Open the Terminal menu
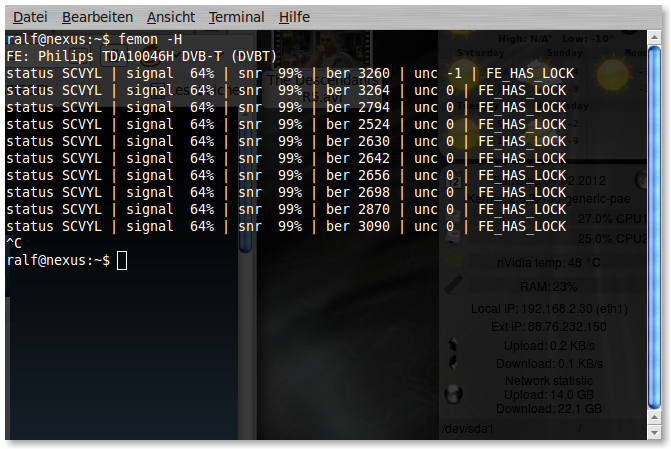 [x=236, y=17]
